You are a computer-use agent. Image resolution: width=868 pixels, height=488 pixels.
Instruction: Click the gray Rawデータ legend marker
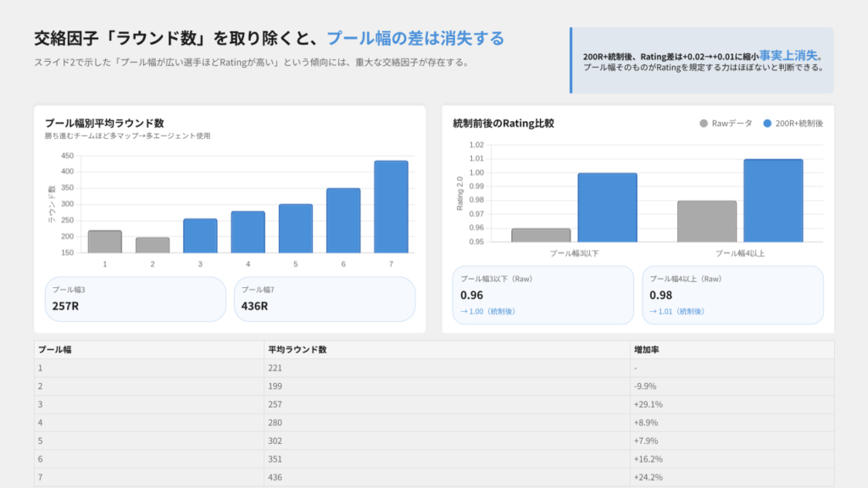(704, 124)
